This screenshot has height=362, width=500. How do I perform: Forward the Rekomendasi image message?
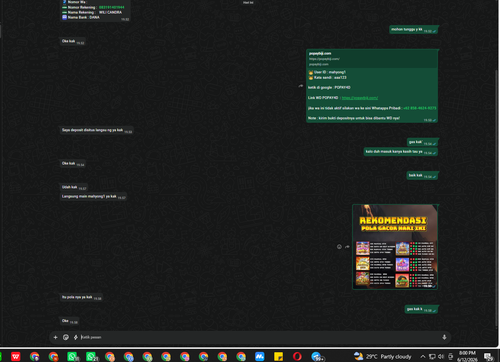347,247
